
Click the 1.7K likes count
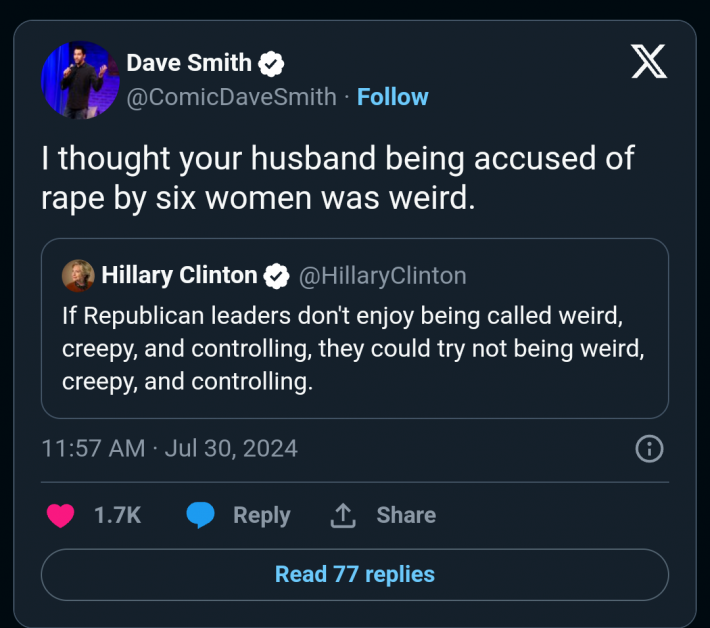pyautogui.click(x=117, y=515)
